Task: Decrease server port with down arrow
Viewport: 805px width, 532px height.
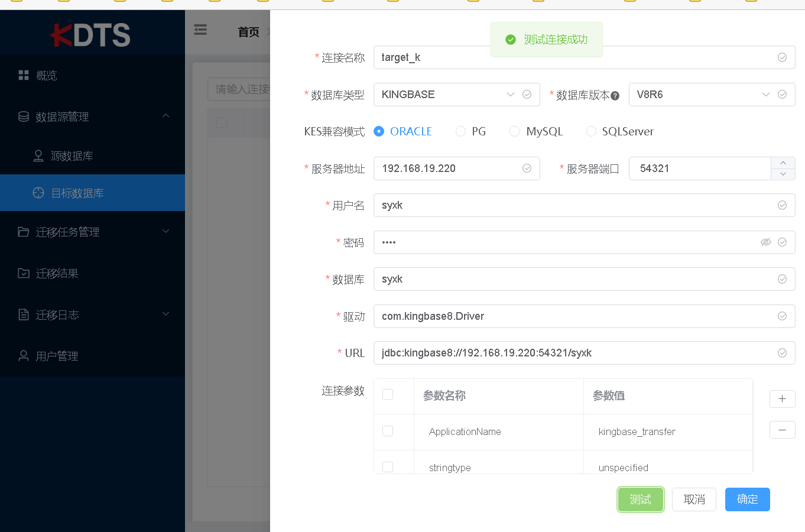Action: (783, 174)
